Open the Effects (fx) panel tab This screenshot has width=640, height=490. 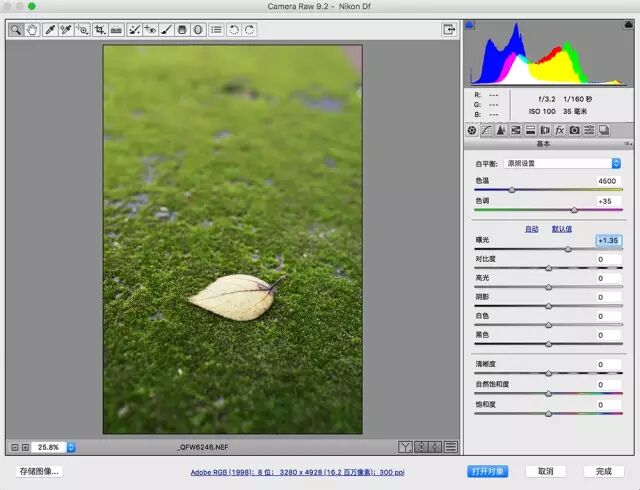[x=560, y=130]
